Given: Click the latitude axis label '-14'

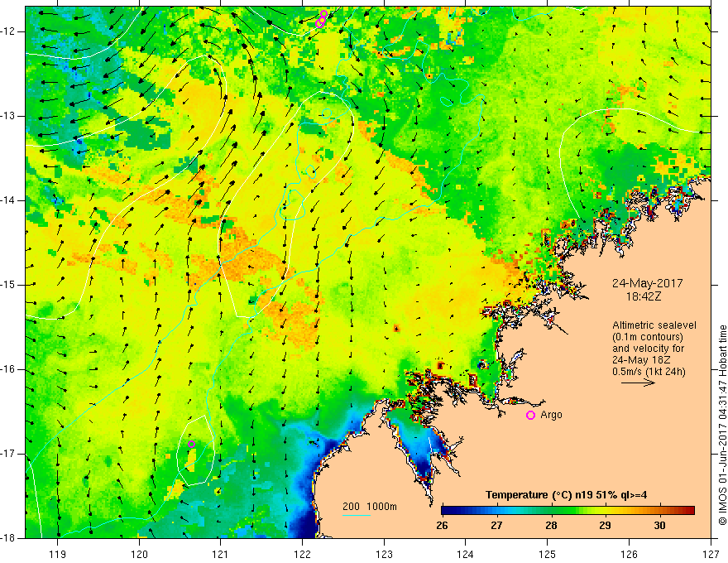Looking at the screenshot, I should (x=8, y=200).
